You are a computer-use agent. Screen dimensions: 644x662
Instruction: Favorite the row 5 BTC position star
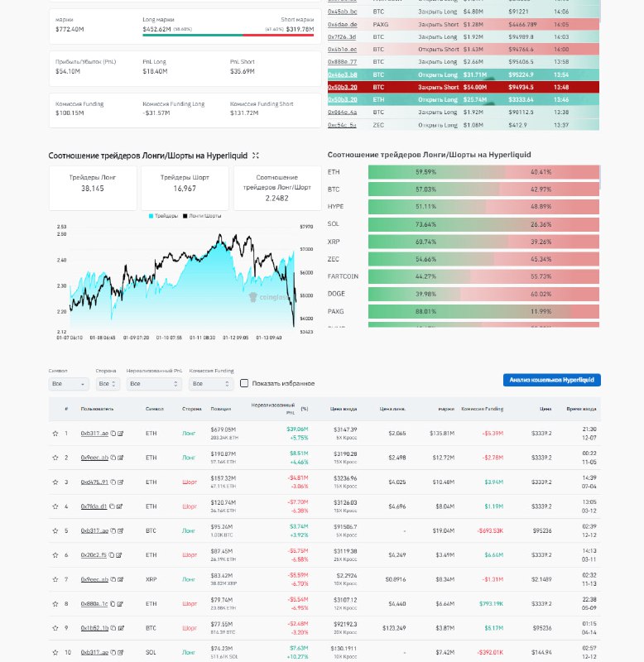pos(55,530)
